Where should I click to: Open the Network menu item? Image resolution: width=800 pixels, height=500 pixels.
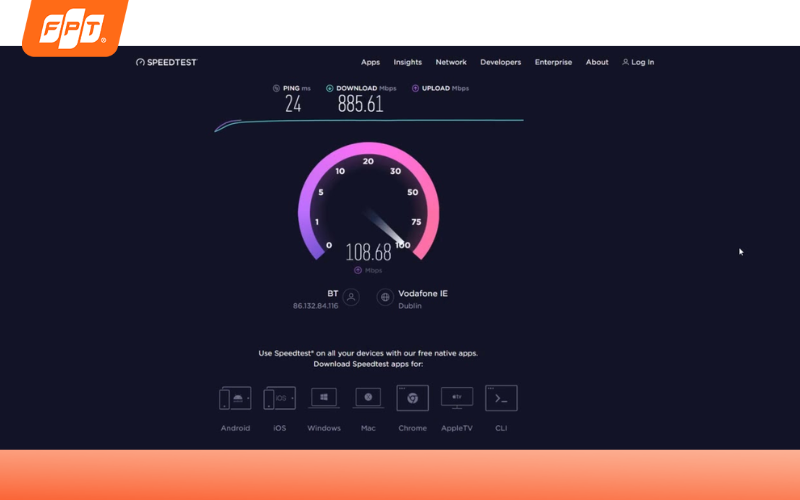point(451,62)
